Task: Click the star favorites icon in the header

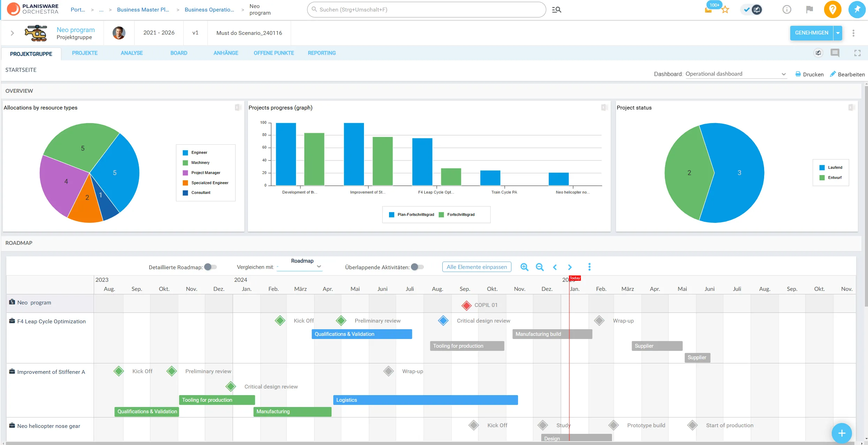Action: tap(725, 9)
